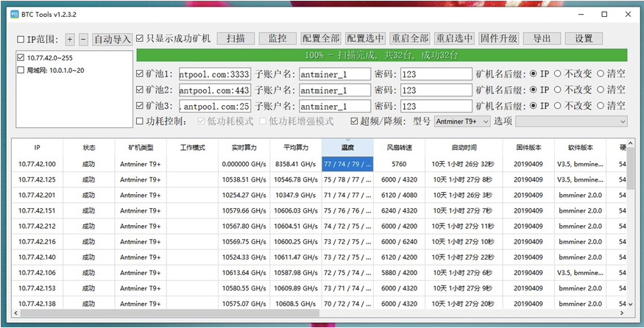Image resolution: width=644 pixels, height=328 pixels.
Task: Expand the 选项 options dropdown
Action: click(571, 121)
